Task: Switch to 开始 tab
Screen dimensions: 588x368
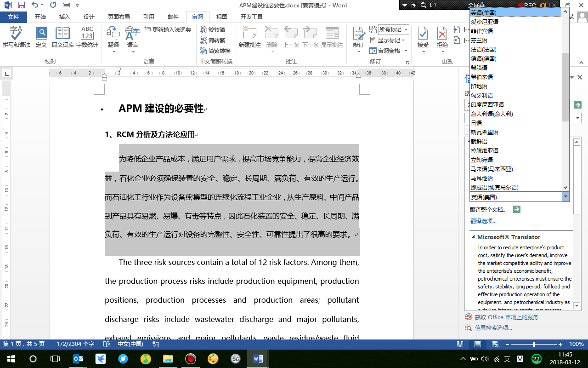Action: click(x=40, y=17)
